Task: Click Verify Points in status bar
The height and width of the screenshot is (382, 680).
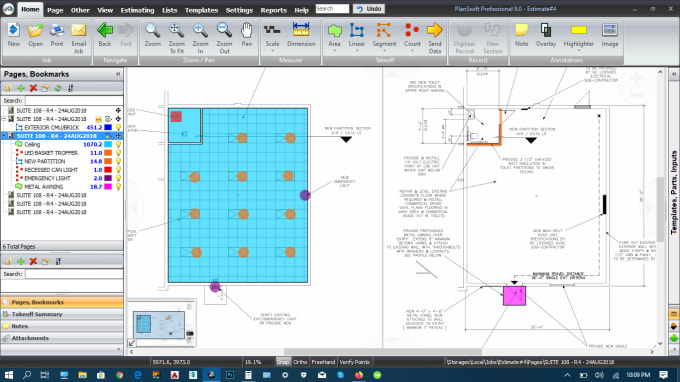Action: pyautogui.click(x=354, y=362)
